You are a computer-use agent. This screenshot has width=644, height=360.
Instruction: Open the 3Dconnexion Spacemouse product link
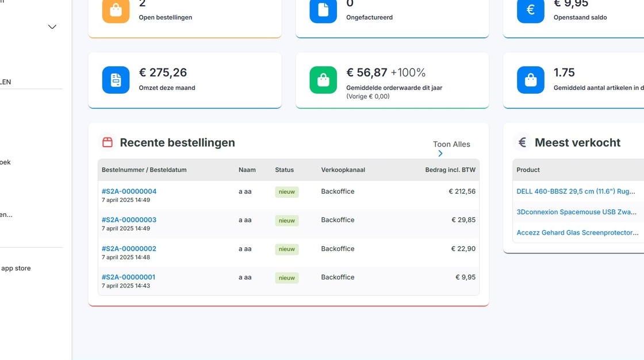pyautogui.click(x=577, y=212)
